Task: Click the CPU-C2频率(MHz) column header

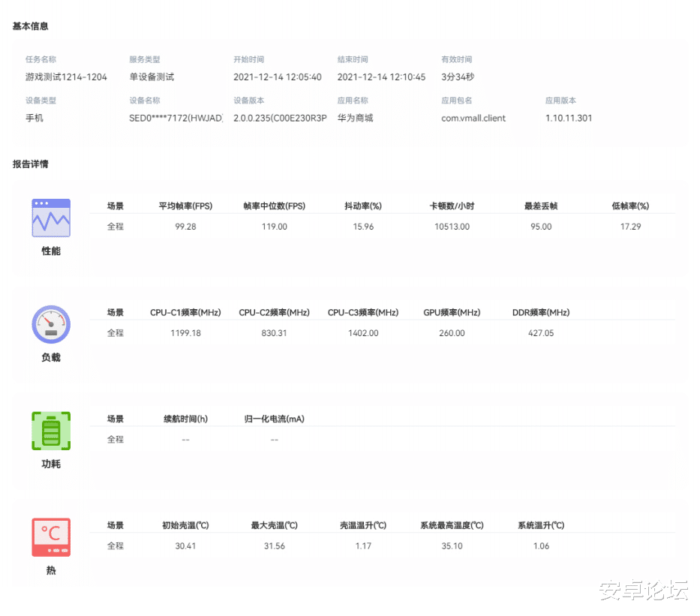Action: [274, 312]
